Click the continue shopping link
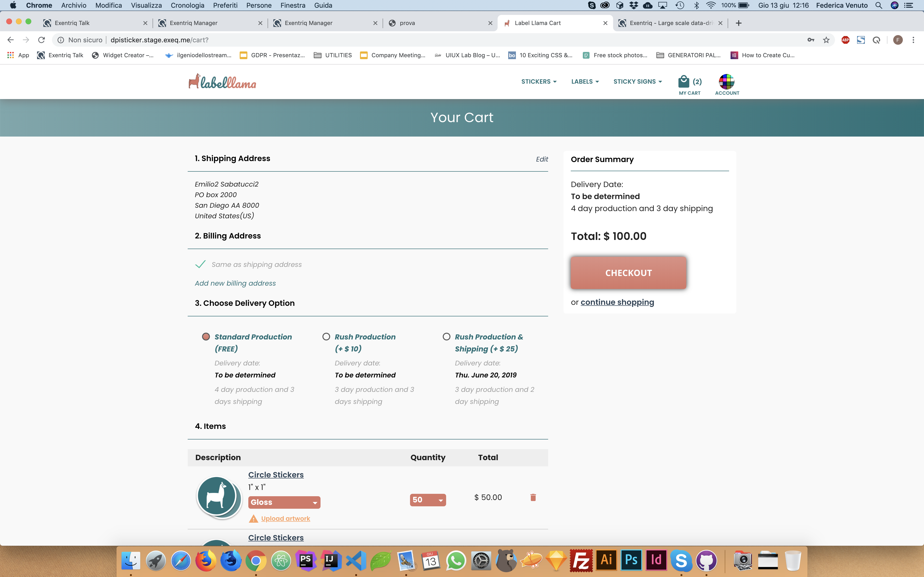This screenshot has height=577, width=924. click(x=617, y=302)
